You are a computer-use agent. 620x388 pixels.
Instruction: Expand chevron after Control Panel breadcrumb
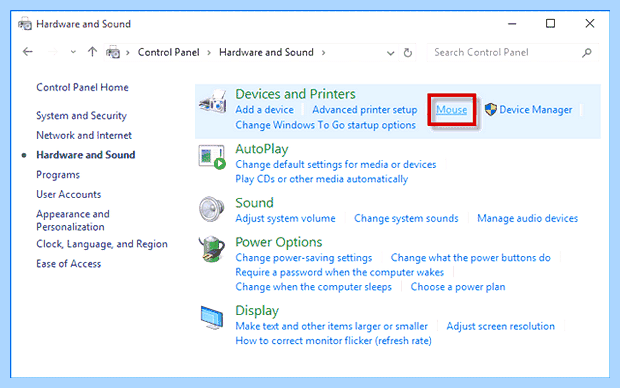(x=209, y=53)
